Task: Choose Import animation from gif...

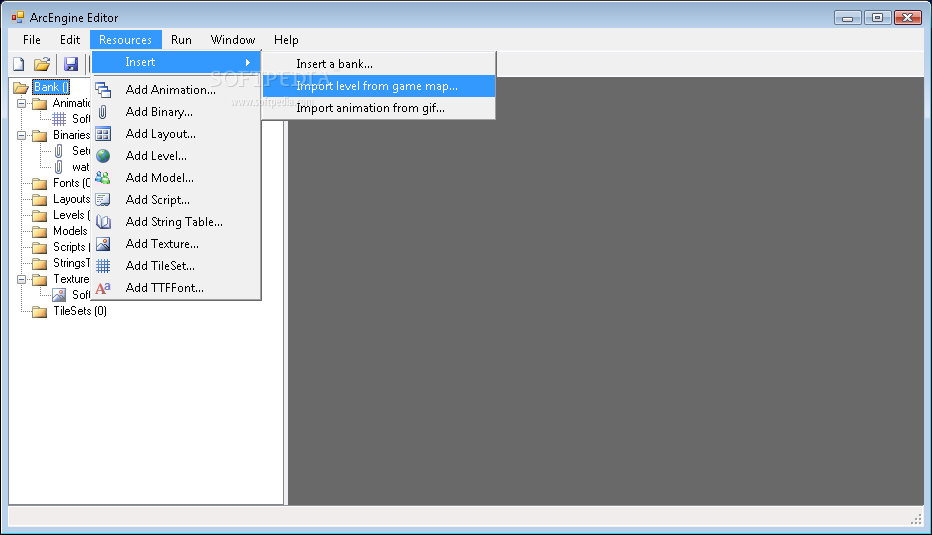Action: [x=379, y=108]
